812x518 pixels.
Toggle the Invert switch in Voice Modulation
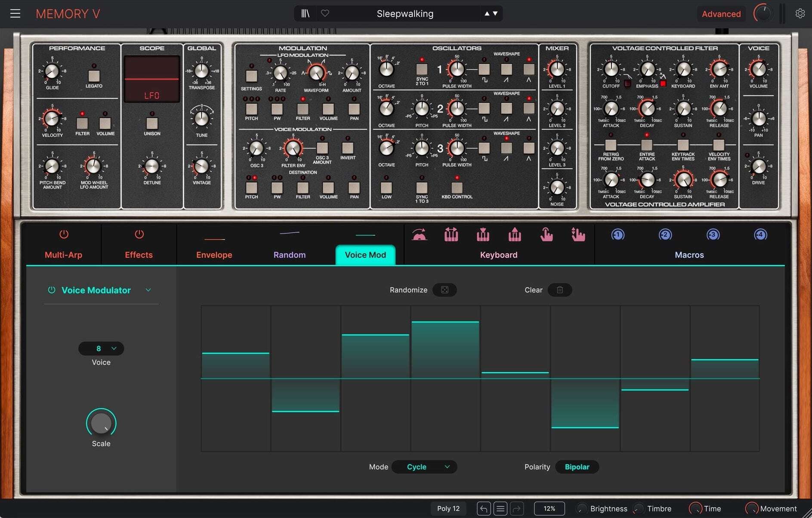(x=348, y=148)
